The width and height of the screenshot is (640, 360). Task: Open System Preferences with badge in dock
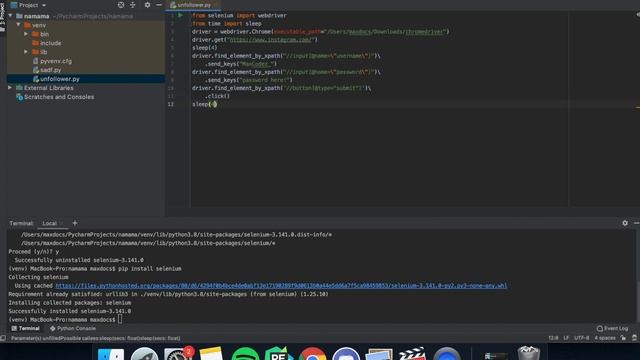click(x=178, y=354)
